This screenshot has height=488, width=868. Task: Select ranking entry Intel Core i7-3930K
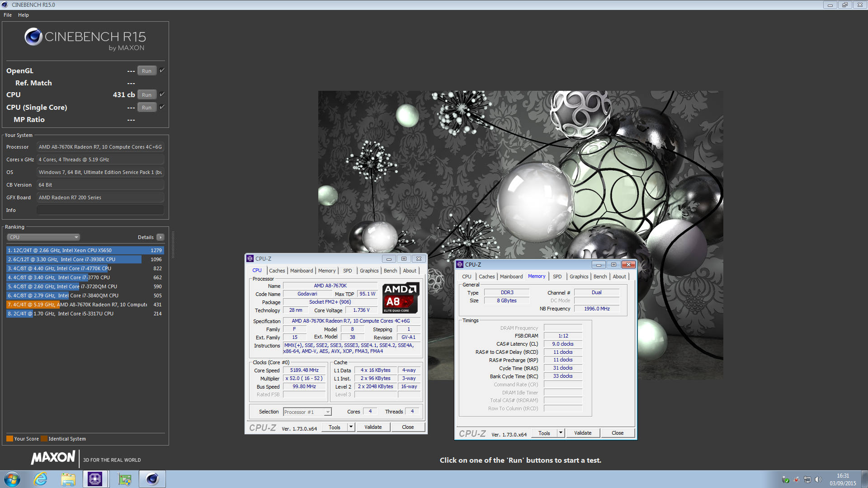tap(85, 259)
